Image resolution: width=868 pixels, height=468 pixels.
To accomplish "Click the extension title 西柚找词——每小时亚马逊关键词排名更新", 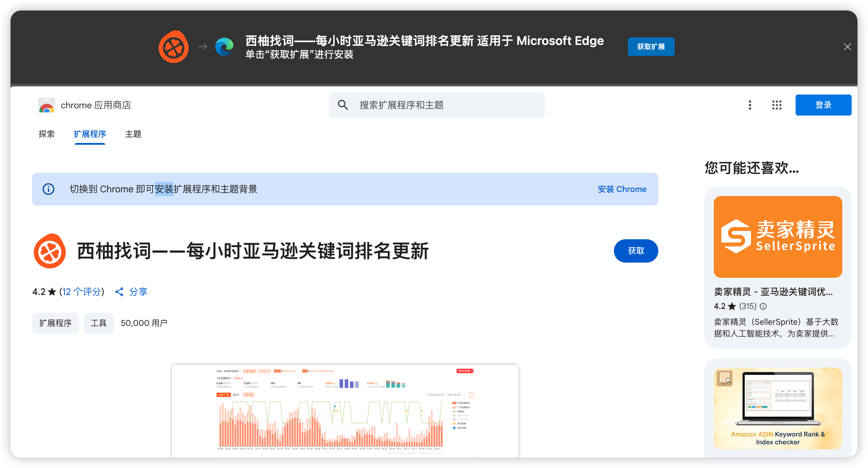I will pyautogui.click(x=253, y=251).
